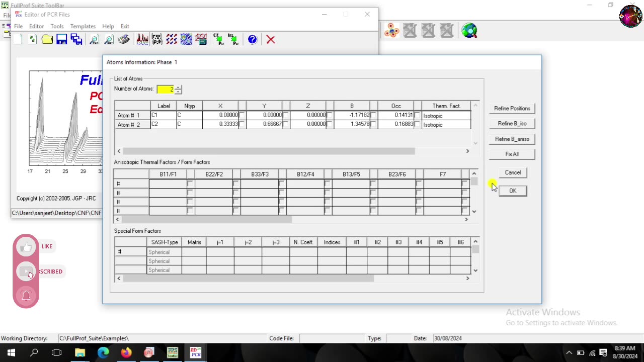The width and height of the screenshot is (644, 362).
Task: View the OUT file with the magnifier icon
Action: click(x=109, y=39)
